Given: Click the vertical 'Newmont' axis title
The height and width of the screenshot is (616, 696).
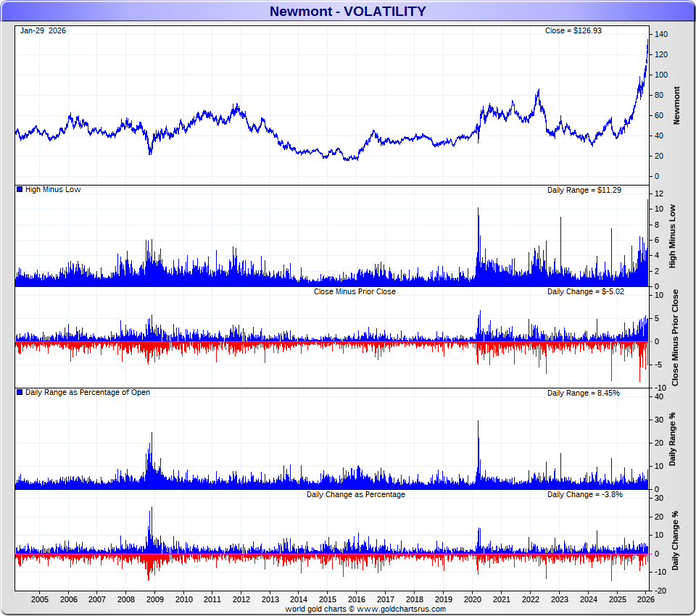Looking at the screenshot, I should [676, 105].
